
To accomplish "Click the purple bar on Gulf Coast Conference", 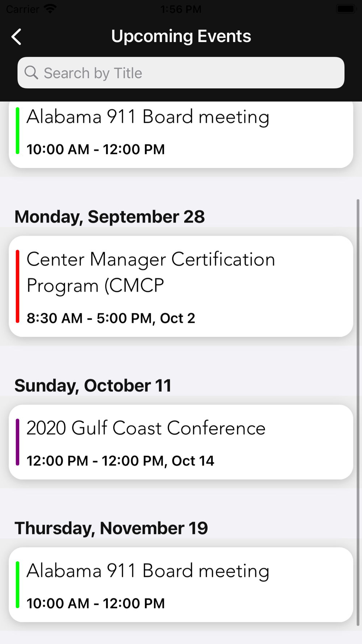I will pos(17,442).
